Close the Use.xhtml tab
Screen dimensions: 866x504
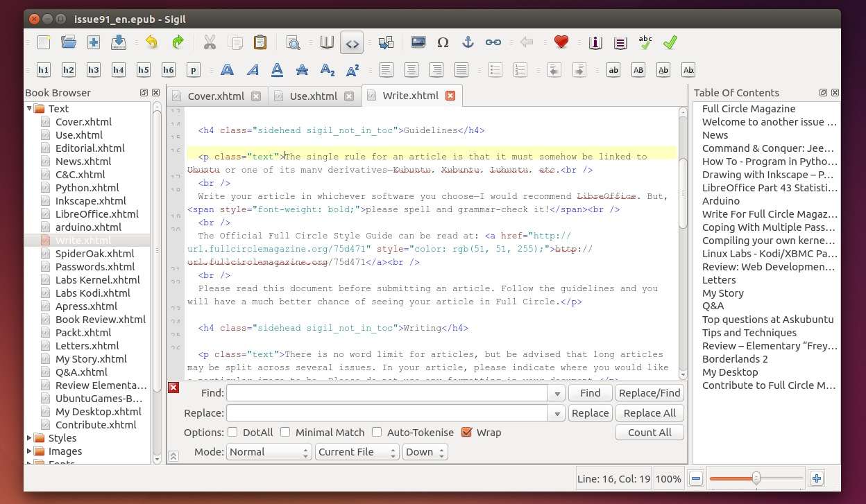point(348,96)
